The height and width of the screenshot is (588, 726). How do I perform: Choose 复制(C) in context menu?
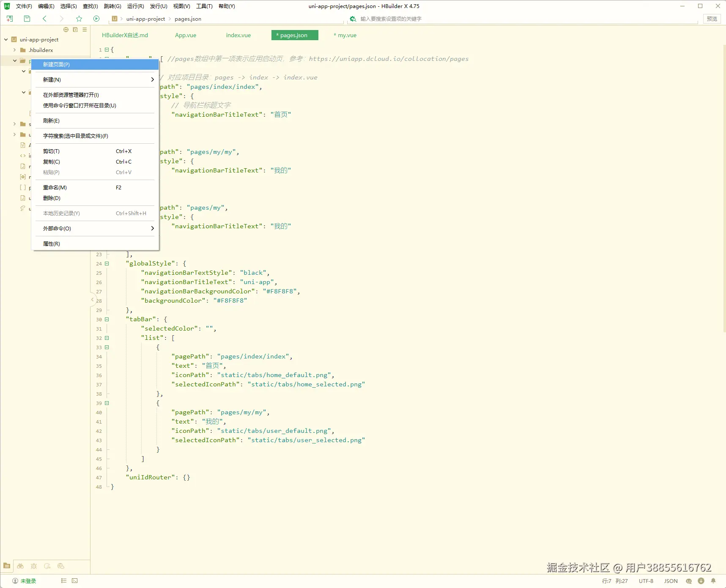(95, 161)
